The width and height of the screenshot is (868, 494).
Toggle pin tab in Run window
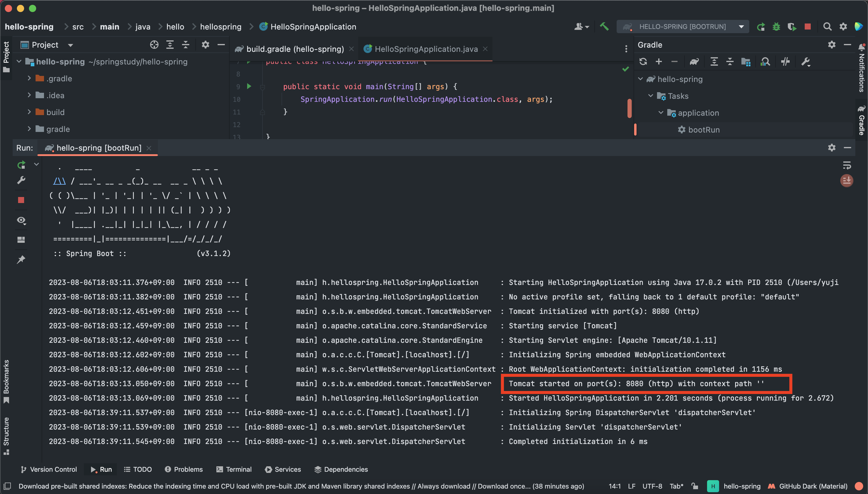click(x=21, y=260)
